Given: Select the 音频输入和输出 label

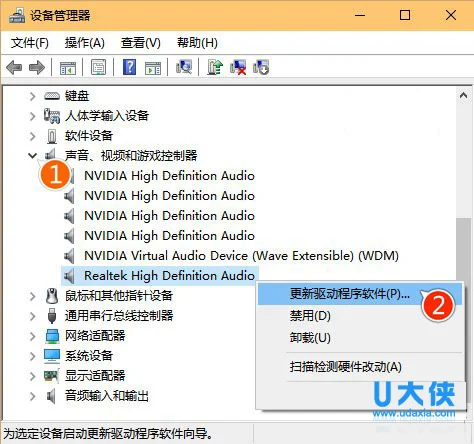Looking at the screenshot, I should click(x=107, y=396).
